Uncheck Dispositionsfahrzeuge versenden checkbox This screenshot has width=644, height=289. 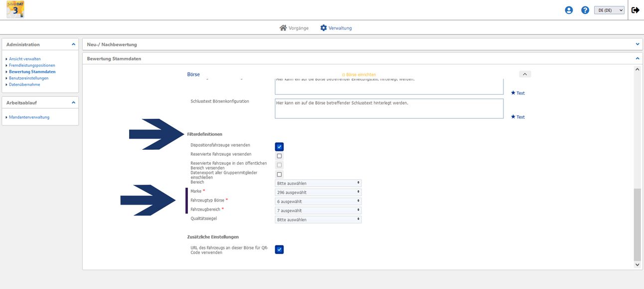[279, 147]
